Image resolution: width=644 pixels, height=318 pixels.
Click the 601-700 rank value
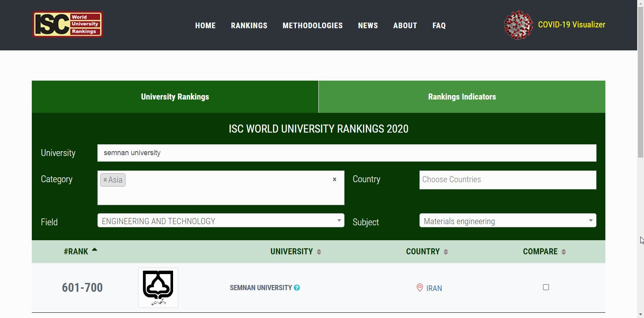pos(82,288)
